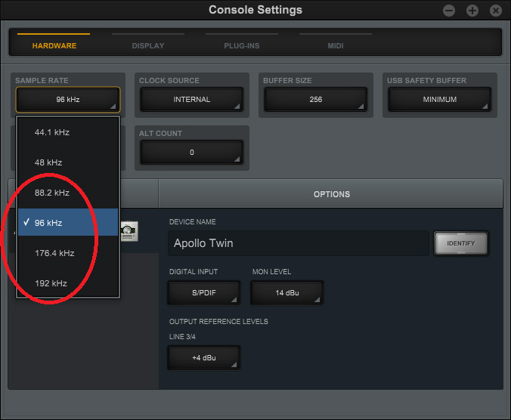The width and height of the screenshot is (511, 420).
Task: Open the Digital Input S/PDIF dropdown
Action: coord(204,292)
